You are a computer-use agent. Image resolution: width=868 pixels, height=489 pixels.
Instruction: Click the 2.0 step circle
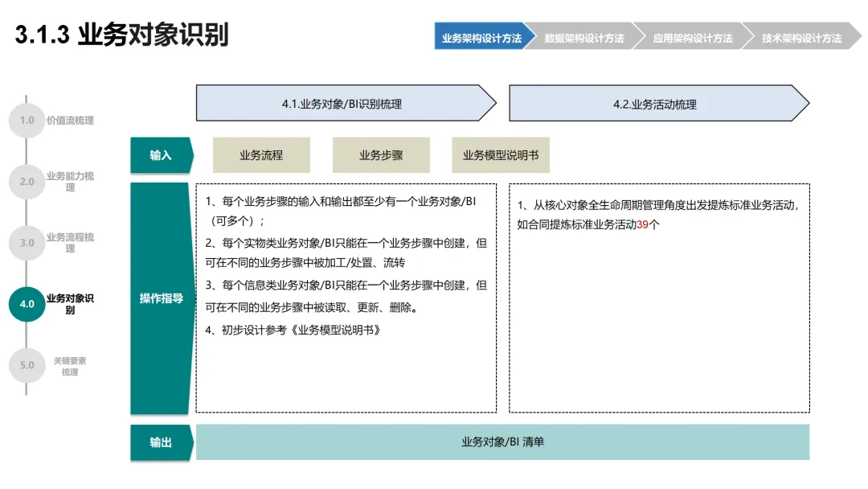[27, 182]
